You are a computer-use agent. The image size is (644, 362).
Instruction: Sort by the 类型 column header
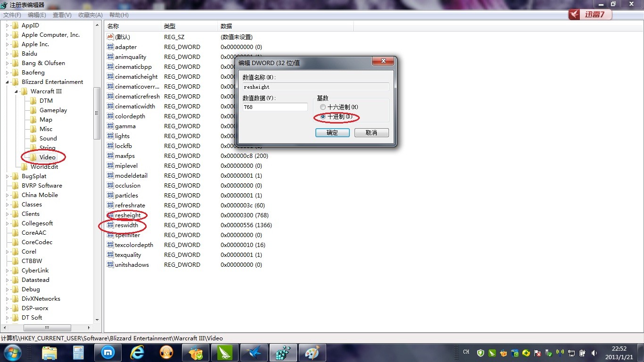pos(189,26)
